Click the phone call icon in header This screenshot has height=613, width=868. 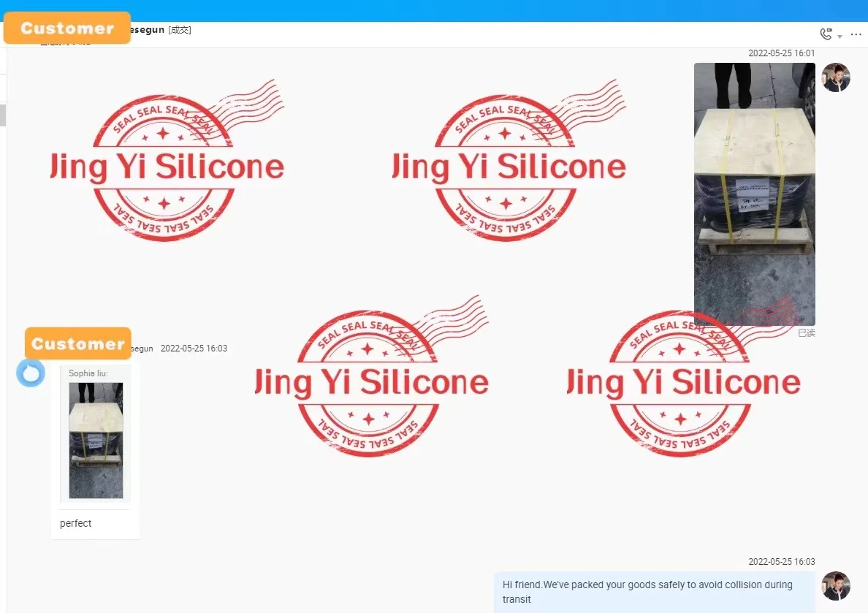(x=826, y=34)
